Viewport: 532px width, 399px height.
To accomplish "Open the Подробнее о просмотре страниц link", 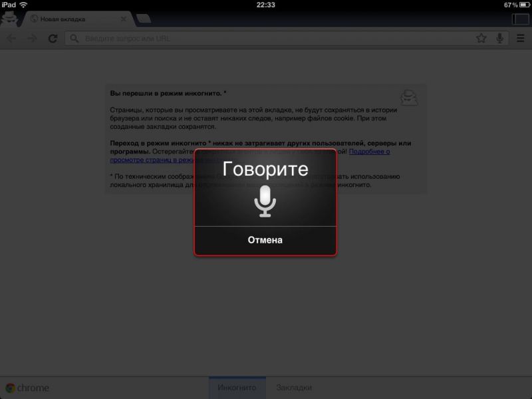I will [369, 152].
